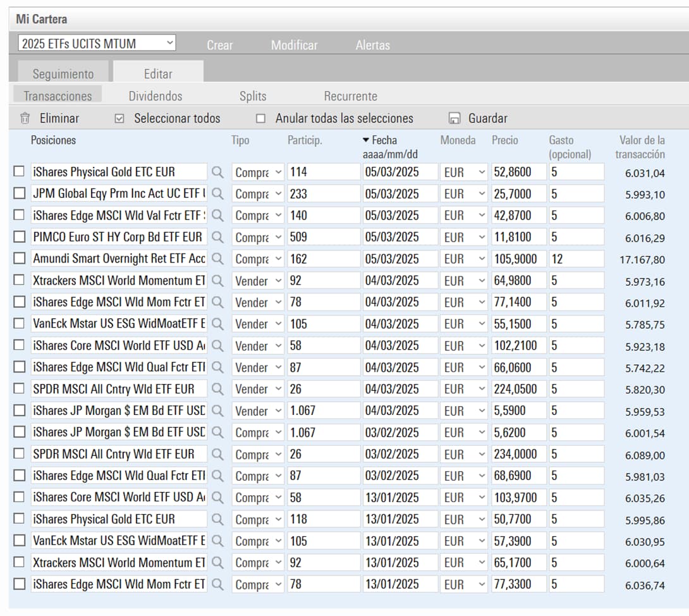
Task: Open Tipo dropdown on VanEck Vender row
Action: 258,324
